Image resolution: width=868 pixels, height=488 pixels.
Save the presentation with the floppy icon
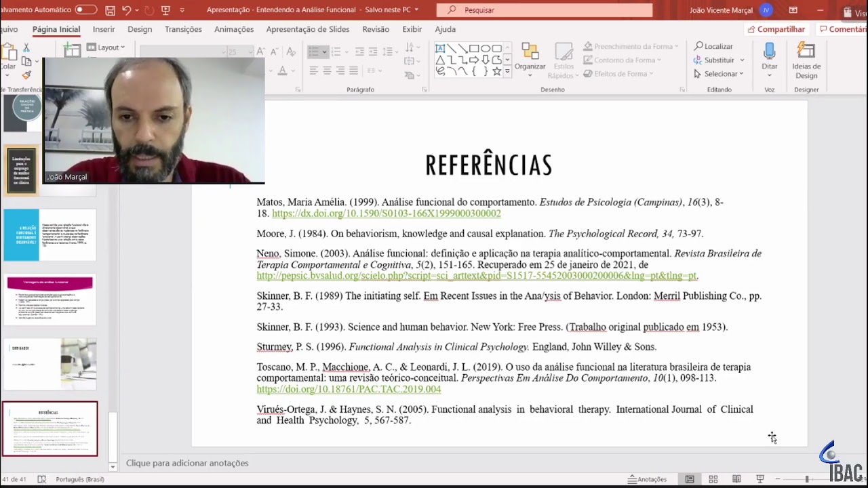tap(111, 10)
